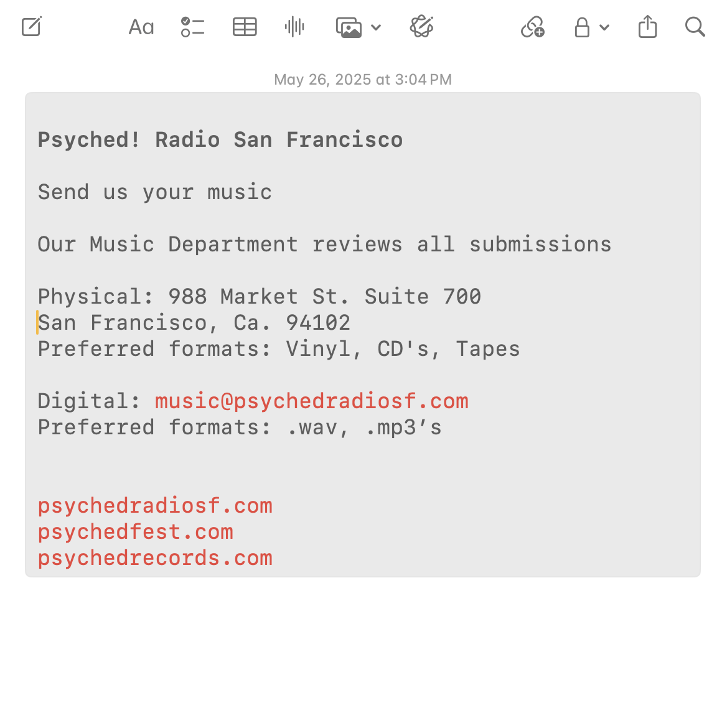Insert a table with the table icon
Viewport: 727px width, 728px height.
245,27
